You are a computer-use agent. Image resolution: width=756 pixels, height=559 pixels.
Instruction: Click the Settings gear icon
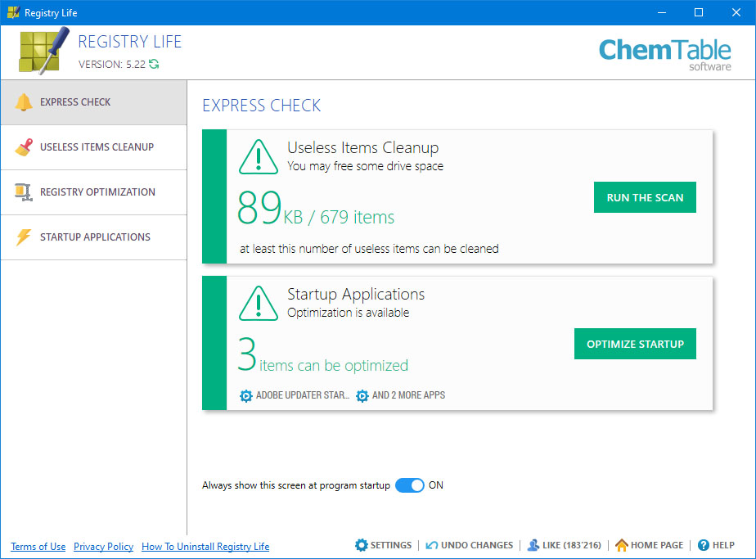pos(361,545)
